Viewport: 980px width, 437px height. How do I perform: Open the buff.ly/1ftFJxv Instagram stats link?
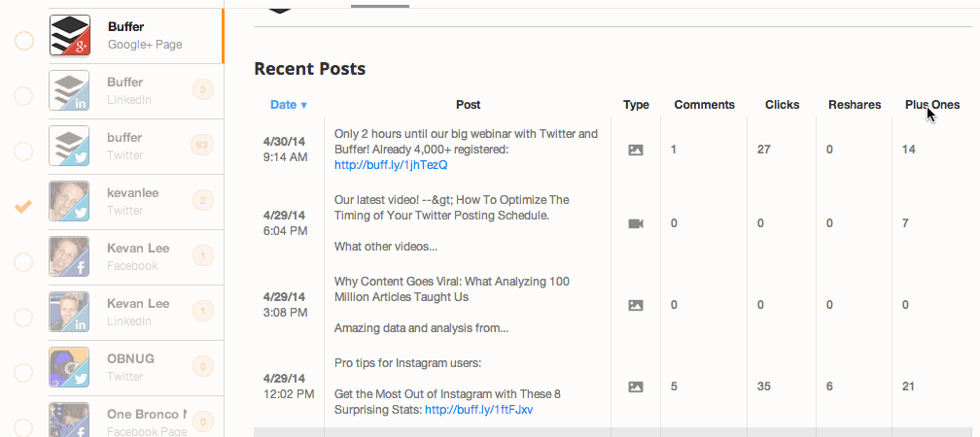478,410
